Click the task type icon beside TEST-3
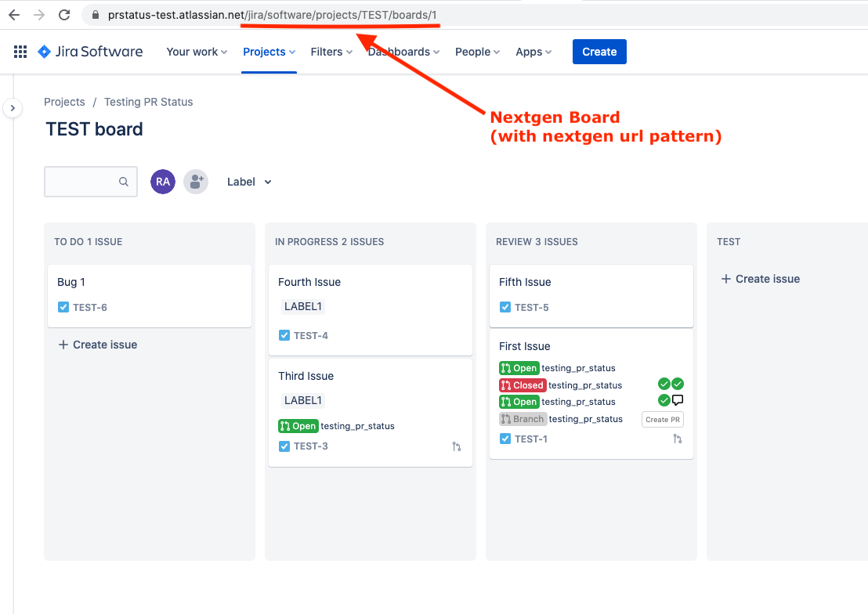This screenshot has height=614, width=868. click(x=284, y=446)
